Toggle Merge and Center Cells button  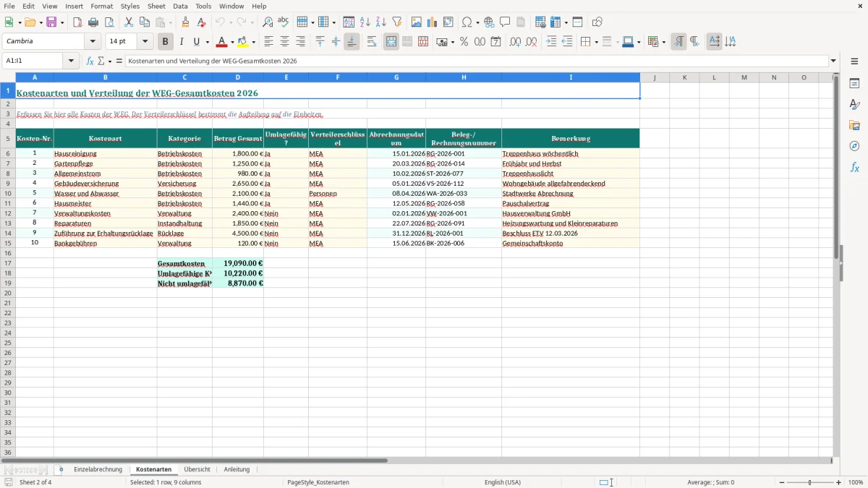(x=391, y=42)
